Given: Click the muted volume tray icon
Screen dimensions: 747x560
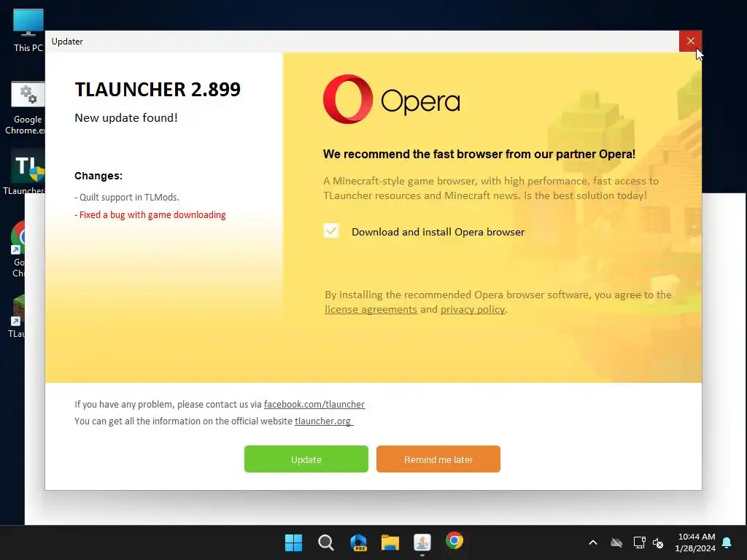Looking at the screenshot, I should pyautogui.click(x=659, y=542).
